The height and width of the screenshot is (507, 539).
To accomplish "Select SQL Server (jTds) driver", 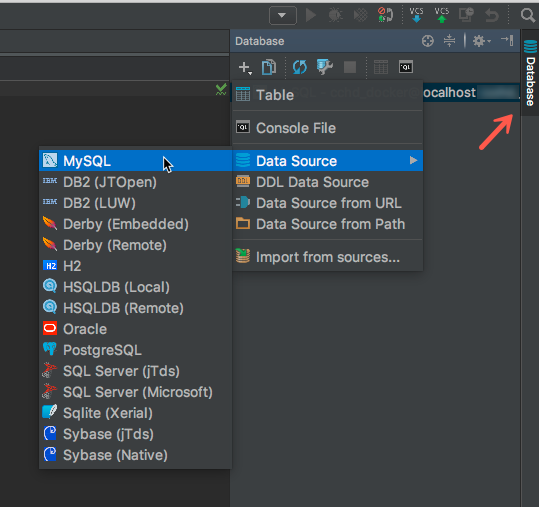I will 135,371.
